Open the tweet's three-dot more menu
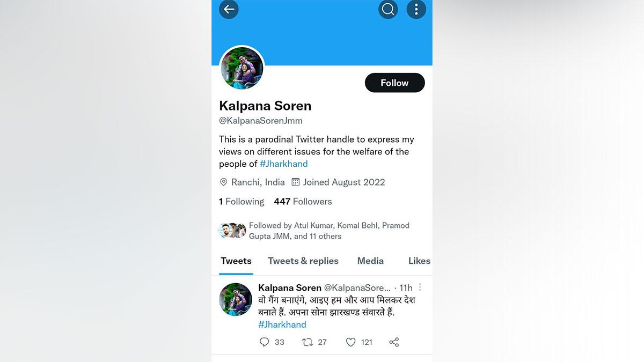 click(x=420, y=287)
